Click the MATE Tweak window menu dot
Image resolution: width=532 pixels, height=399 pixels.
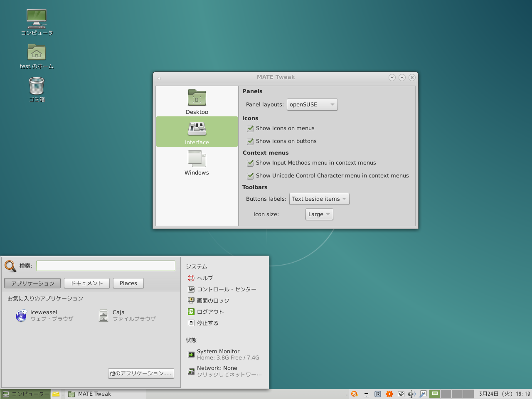click(159, 78)
